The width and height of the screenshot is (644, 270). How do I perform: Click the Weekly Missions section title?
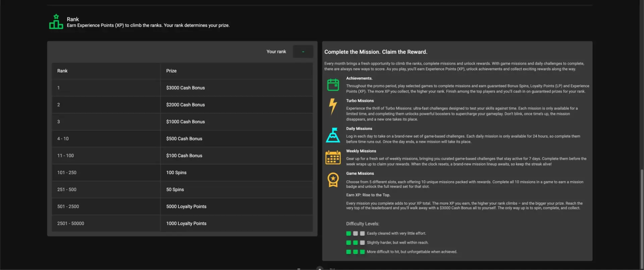coord(361,151)
